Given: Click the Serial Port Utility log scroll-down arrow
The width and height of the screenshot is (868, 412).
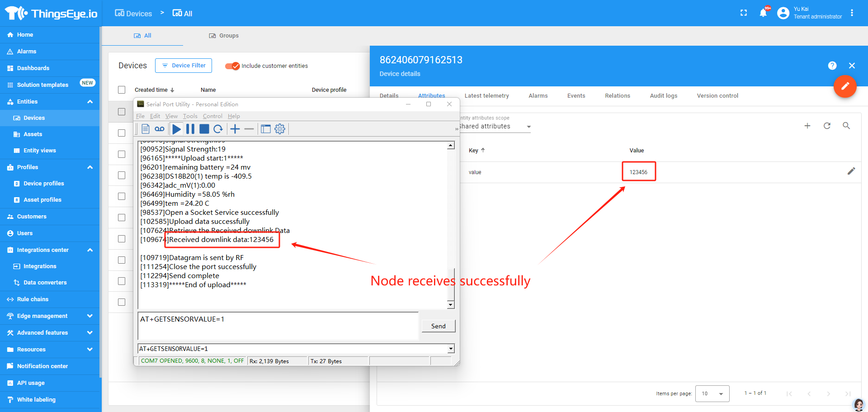Looking at the screenshot, I should point(451,305).
